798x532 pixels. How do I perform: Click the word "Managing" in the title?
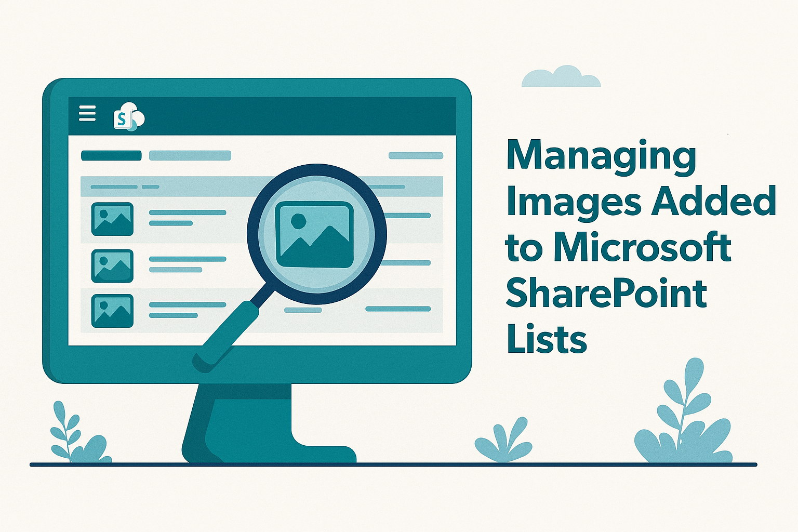(x=601, y=155)
